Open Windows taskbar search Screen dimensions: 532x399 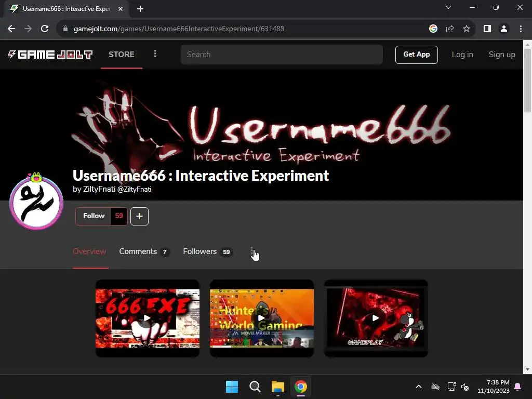click(x=255, y=387)
